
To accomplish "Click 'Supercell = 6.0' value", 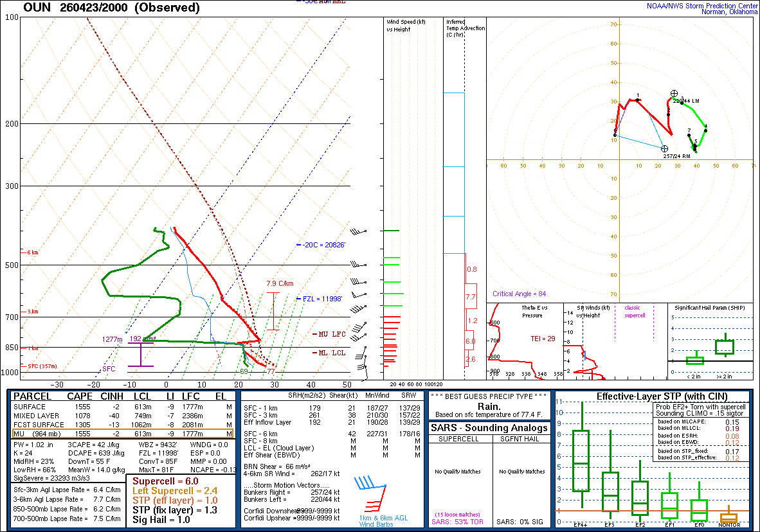I will 165,481.
